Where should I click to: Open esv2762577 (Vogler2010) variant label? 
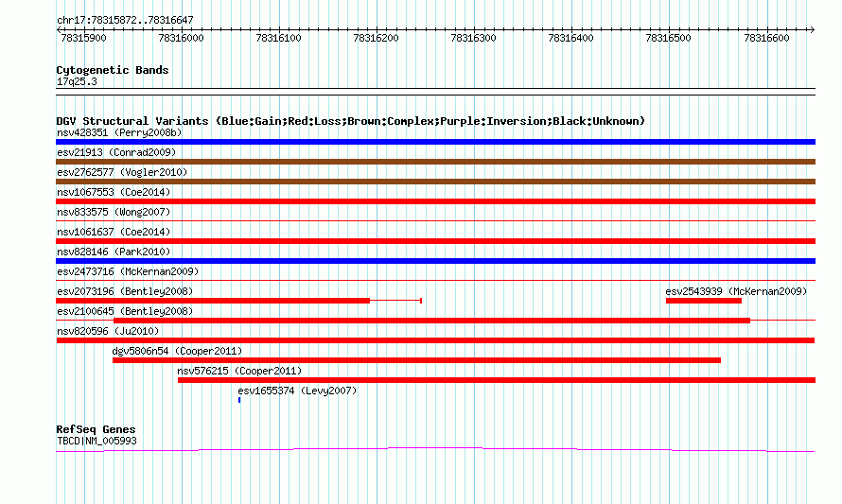click(x=122, y=172)
